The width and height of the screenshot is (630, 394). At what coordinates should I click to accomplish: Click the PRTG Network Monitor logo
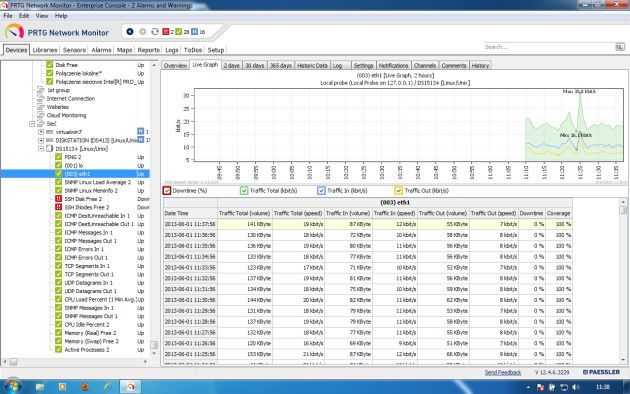click(14, 32)
